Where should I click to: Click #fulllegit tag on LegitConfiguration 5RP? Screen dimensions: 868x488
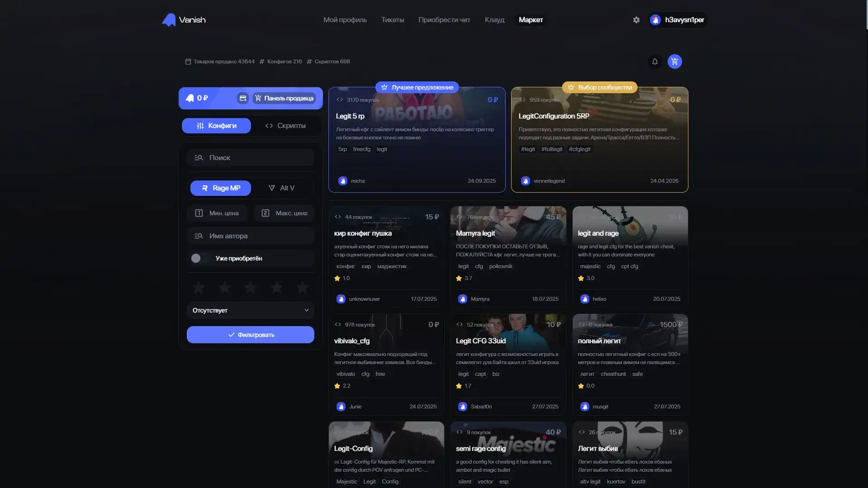552,149
